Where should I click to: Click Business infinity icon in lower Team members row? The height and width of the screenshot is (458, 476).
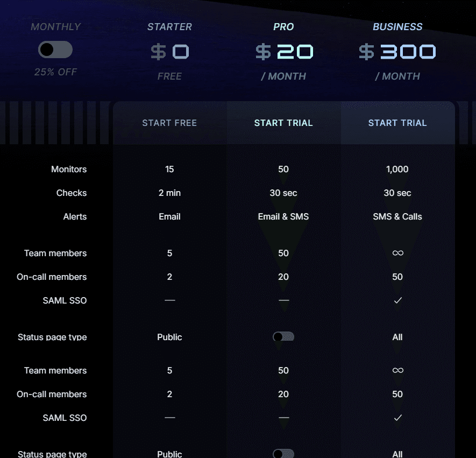coord(397,370)
